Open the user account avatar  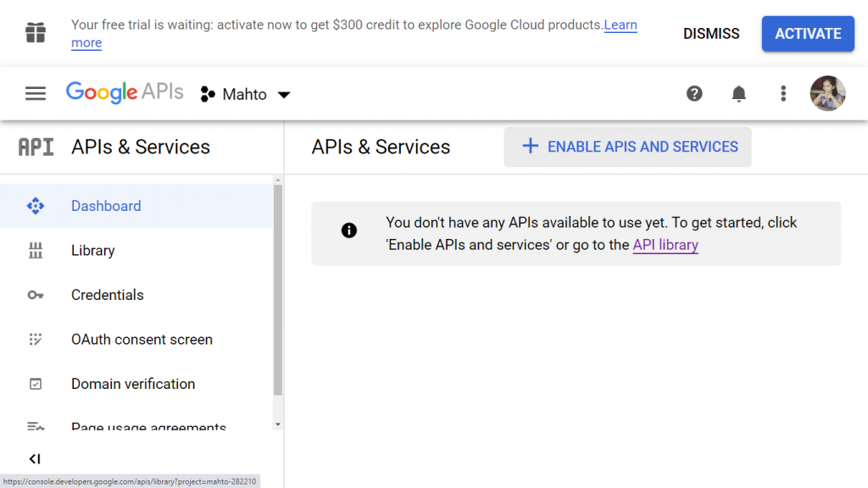click(827, 93)
